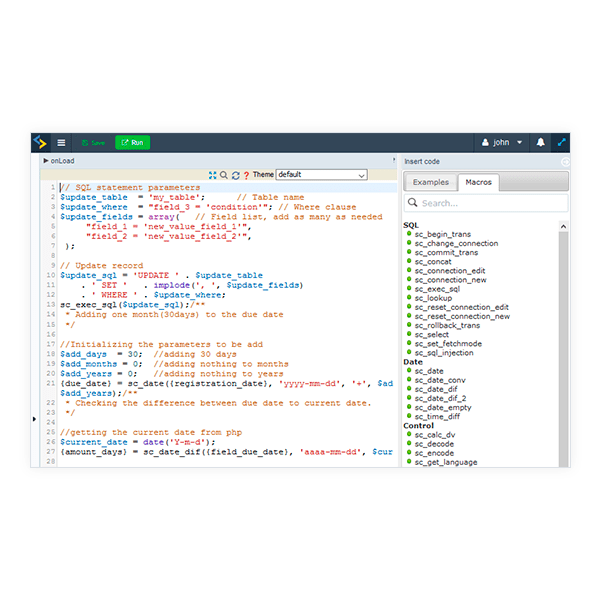This screenshot has width=600, height=600.
Task: Expand left side panel arrow
Action: [34, 419]
